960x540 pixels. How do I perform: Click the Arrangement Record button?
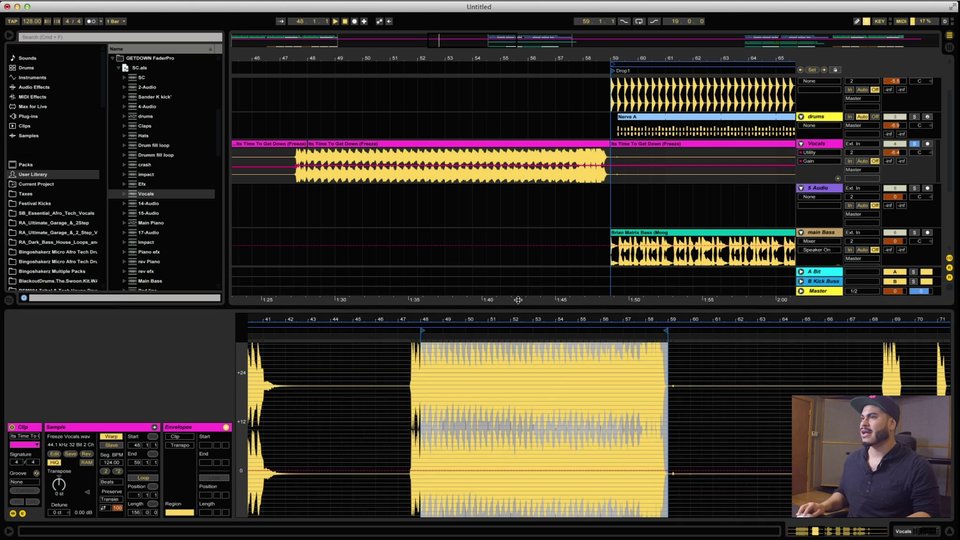coord(354,21)
